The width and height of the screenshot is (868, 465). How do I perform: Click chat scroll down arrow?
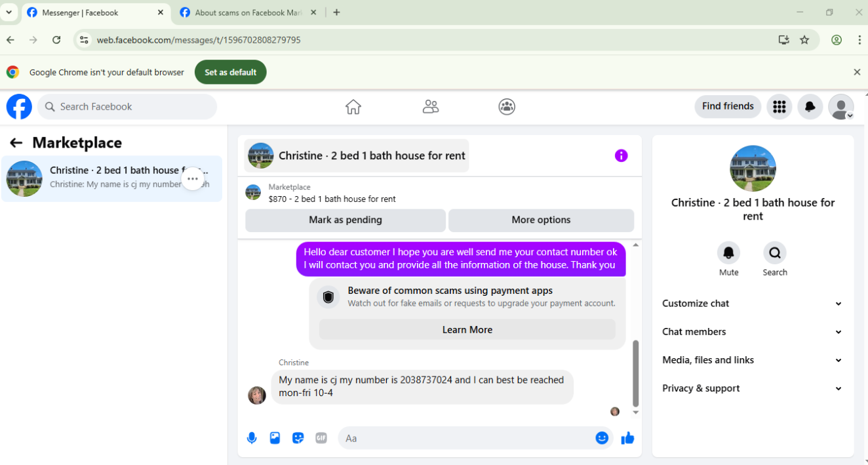pos(635,413)
